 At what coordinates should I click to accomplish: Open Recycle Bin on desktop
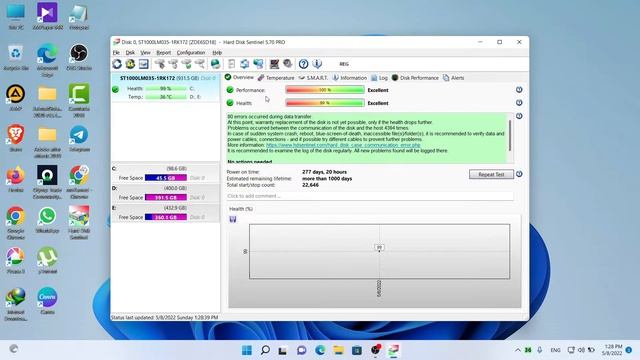click(16, 57)
